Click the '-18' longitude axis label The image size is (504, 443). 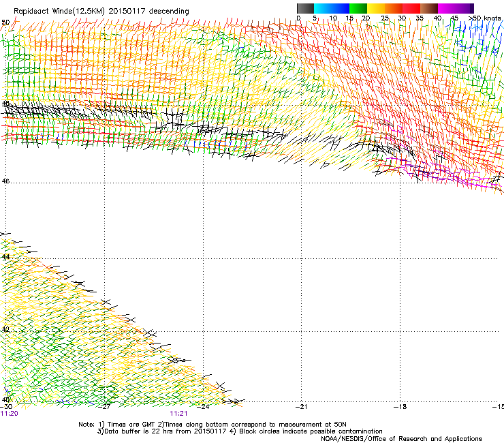[400, 406]
